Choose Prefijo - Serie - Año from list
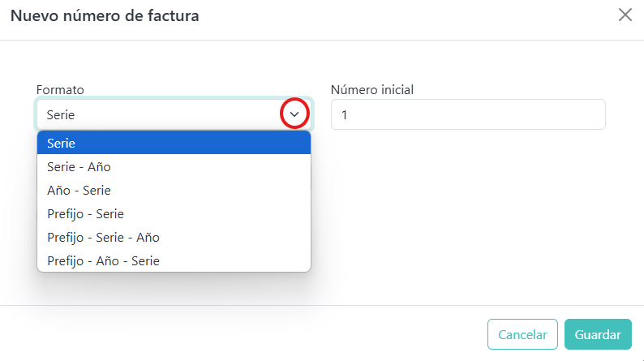Image resolution: width=644 pixels, height=361 pixels. 174,237
